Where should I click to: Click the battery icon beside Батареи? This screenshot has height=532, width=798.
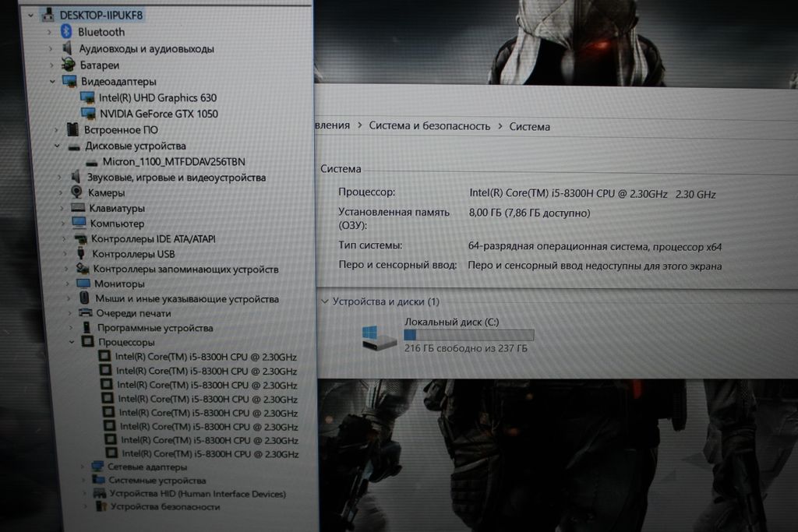69,65
